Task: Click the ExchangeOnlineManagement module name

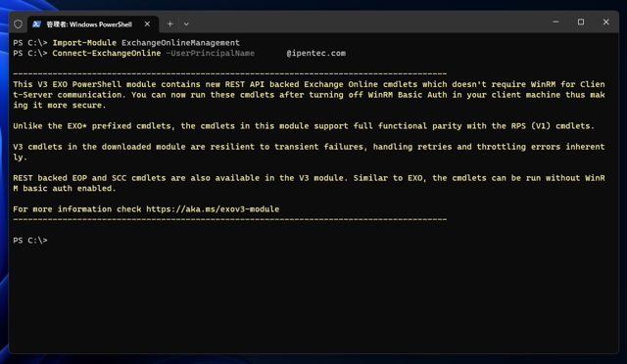Action: click(x=180, y=43)
